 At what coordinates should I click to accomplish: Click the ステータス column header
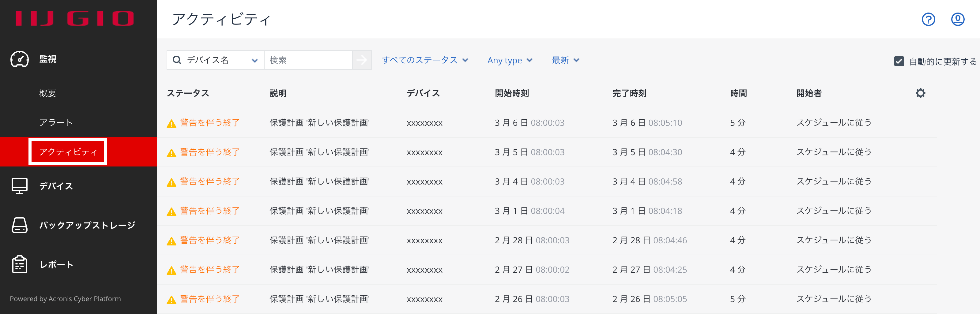[188, 93]
